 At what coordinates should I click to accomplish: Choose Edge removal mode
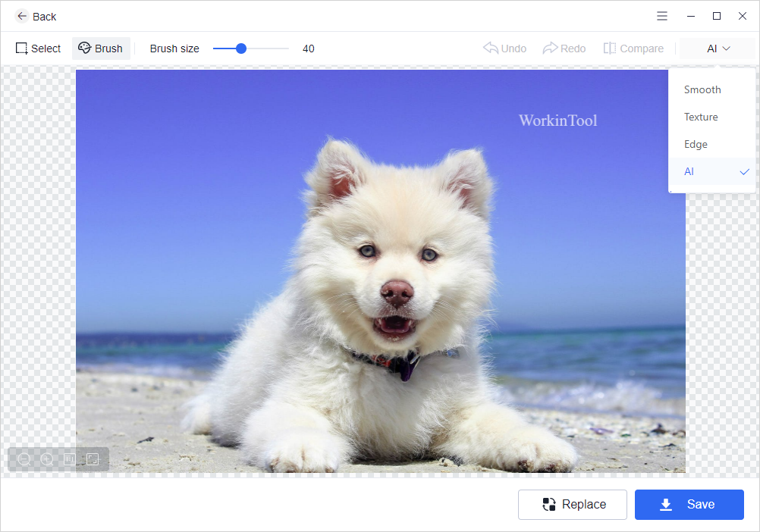(711, 144)
